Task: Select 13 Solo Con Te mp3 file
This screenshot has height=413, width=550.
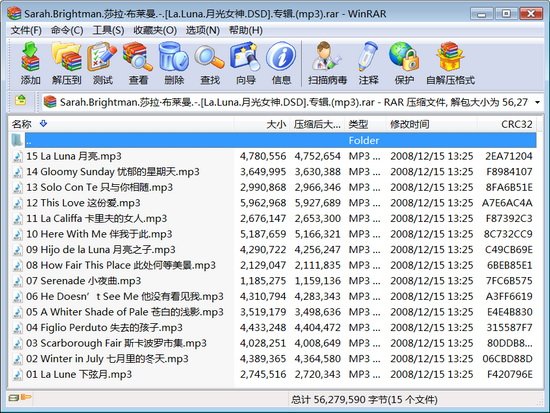Action: click(273, 187)
